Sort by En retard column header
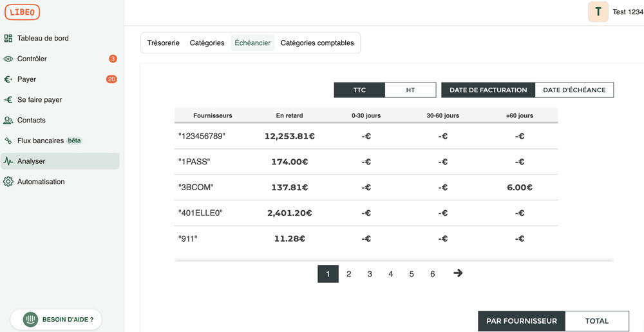Viewport: 644px width, 332px height. (289, 115)
